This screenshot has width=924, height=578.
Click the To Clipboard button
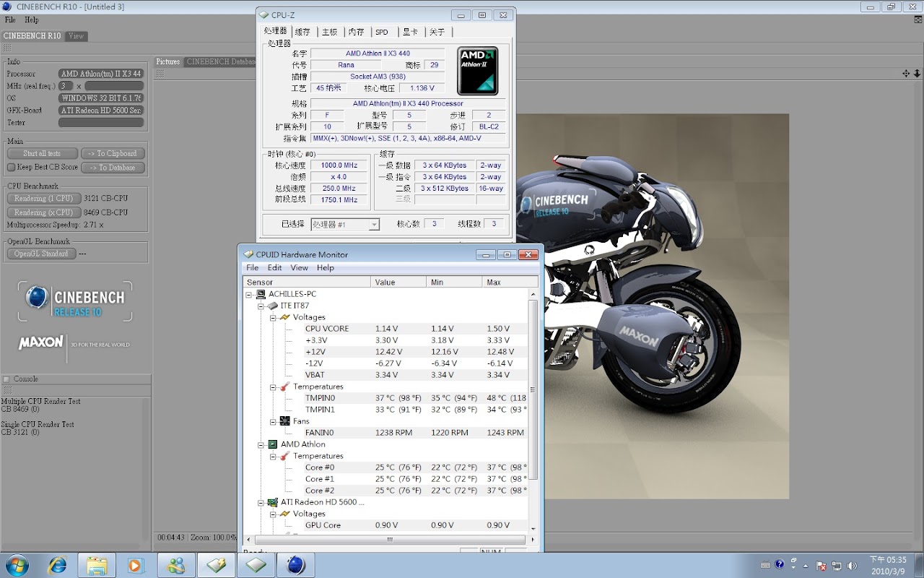tap(113, 153)
